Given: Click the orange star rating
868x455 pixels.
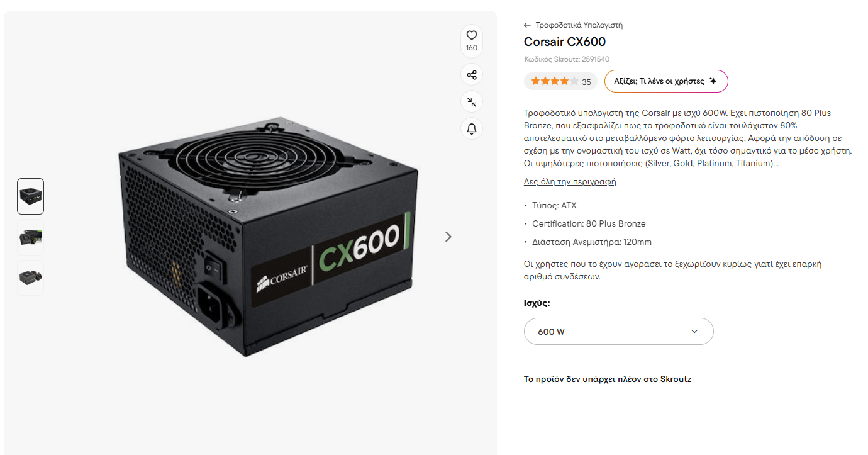Looking at the screenshot, I should [x=554, y=81].
